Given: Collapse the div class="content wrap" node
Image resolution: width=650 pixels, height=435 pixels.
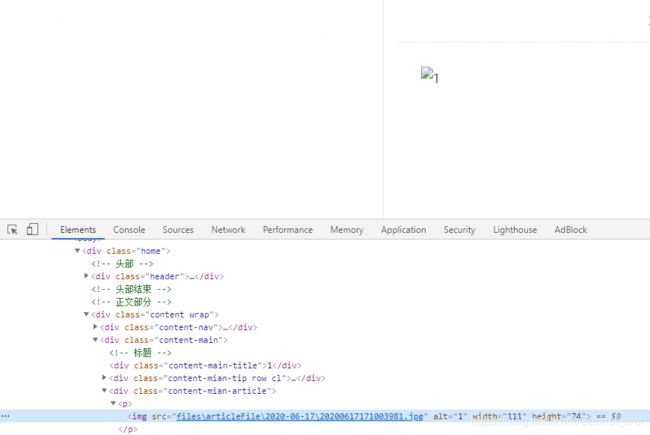Looking at the screenshot, I should (86, 314).
